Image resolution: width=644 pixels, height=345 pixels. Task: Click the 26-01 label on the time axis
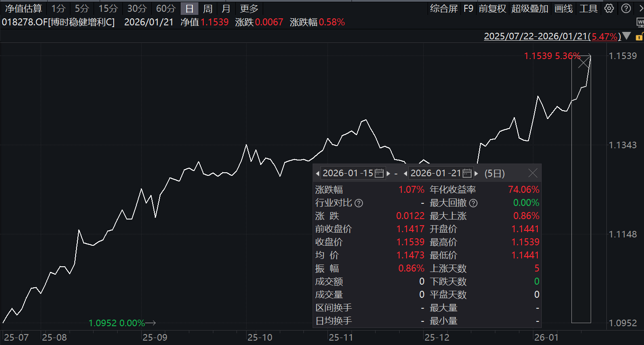547,338
